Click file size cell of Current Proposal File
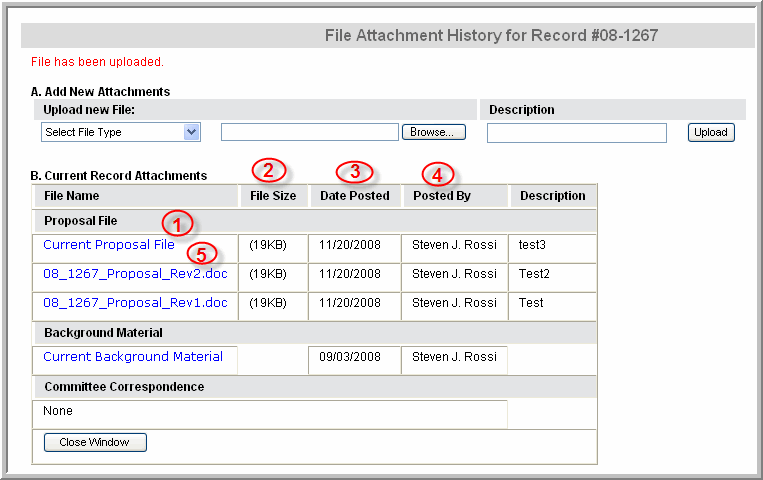The image size is (763, 480). click(272, 248)
